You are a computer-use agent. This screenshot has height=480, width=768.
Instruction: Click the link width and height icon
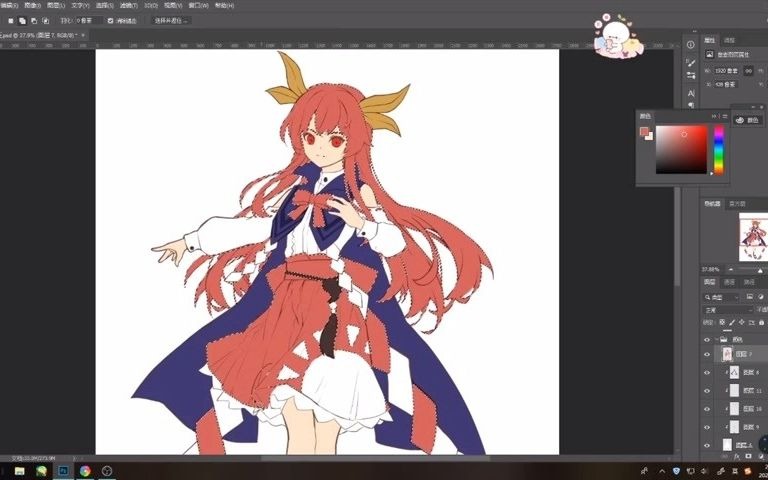(748, 71)
